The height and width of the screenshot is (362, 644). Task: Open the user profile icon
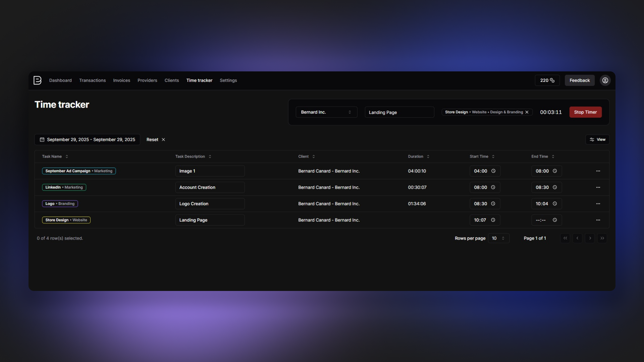pos(605,80)
